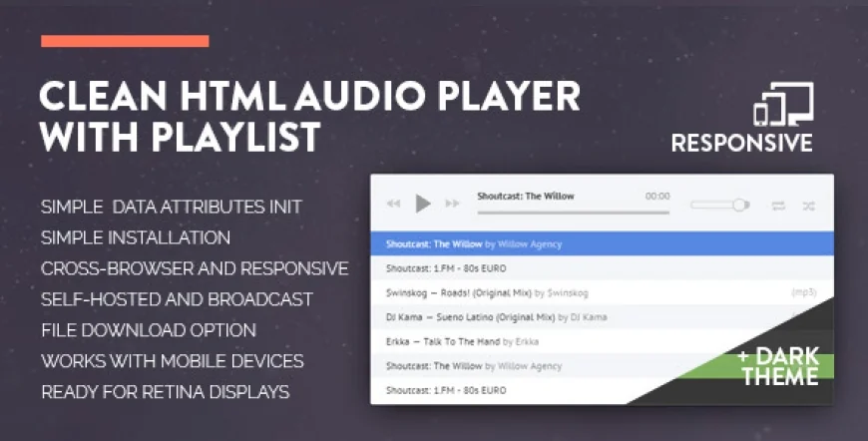Start playback with the play button
Image resolution: width=868 pixels, height=441 pixels.
(423, 204)
